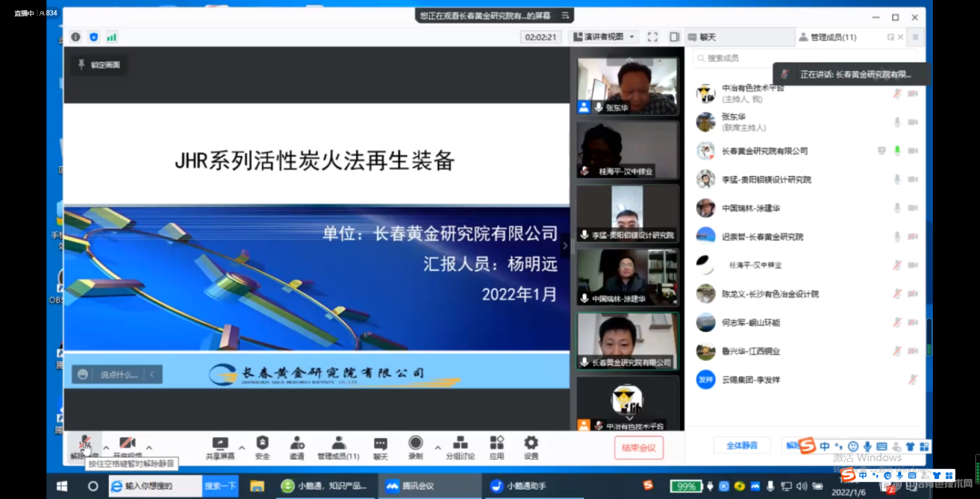
Task: Select the 张东华 video thumbnail
Action: click(x=628, y=86)
